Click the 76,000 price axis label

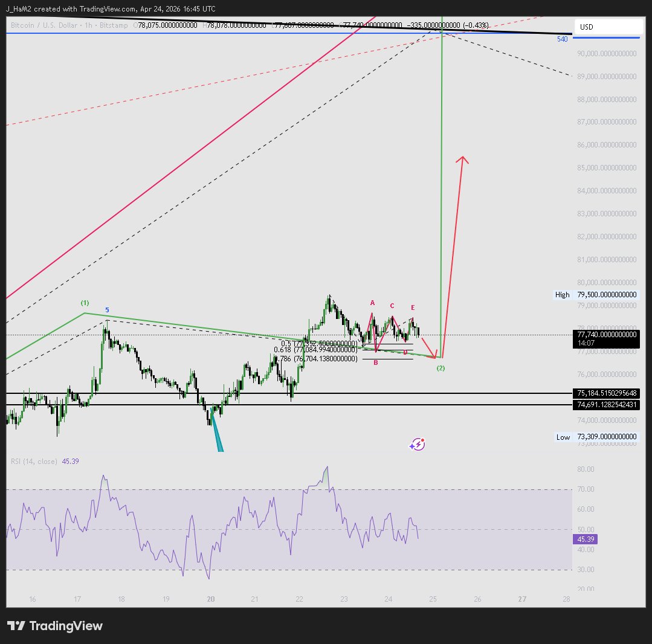607,374
